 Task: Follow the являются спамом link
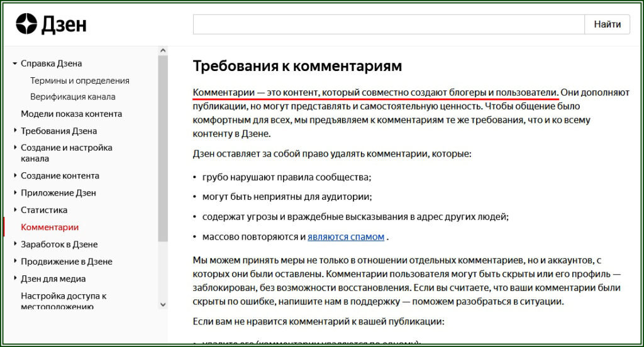[x=346, y=237]
